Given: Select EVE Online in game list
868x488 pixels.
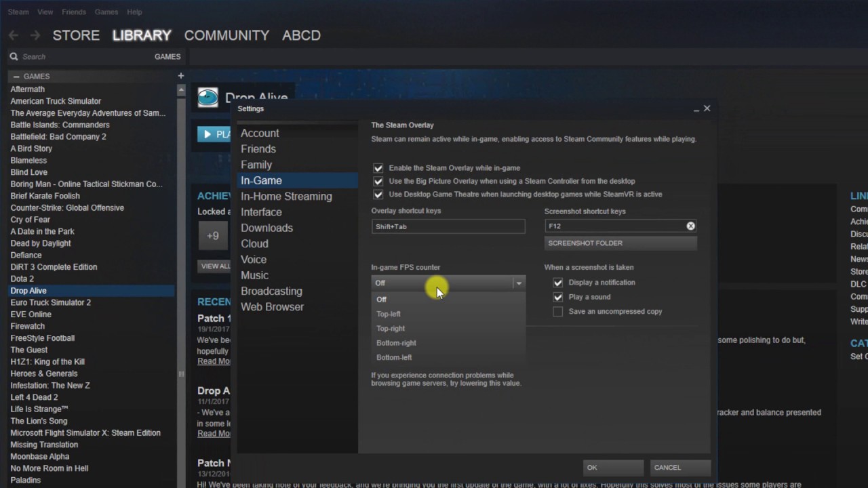Looking at the screenshot, I should point(31,314).
